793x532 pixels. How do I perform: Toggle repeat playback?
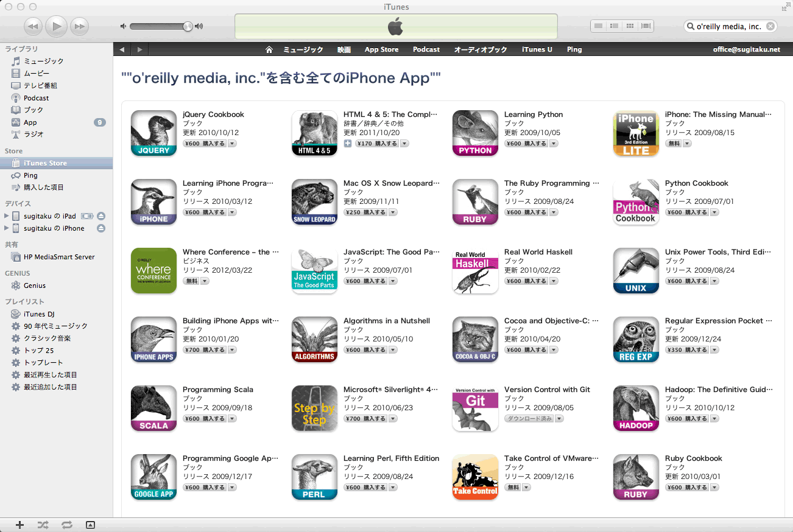tap(66, 525)
